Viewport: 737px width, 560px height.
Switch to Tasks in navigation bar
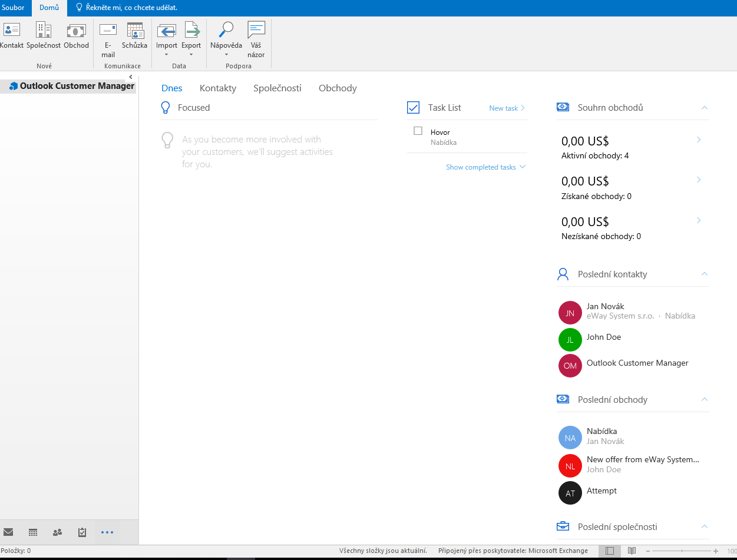[x=82, y=532]
